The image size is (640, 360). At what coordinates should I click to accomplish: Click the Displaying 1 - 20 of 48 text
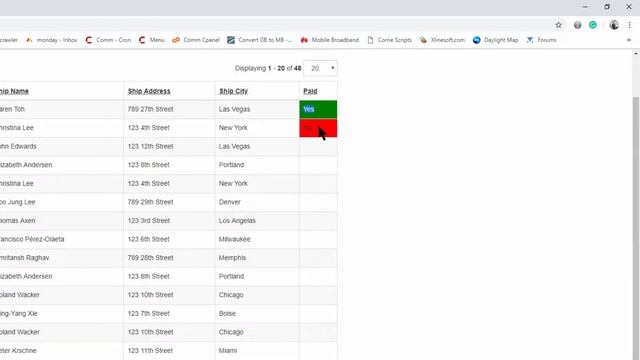268,68
